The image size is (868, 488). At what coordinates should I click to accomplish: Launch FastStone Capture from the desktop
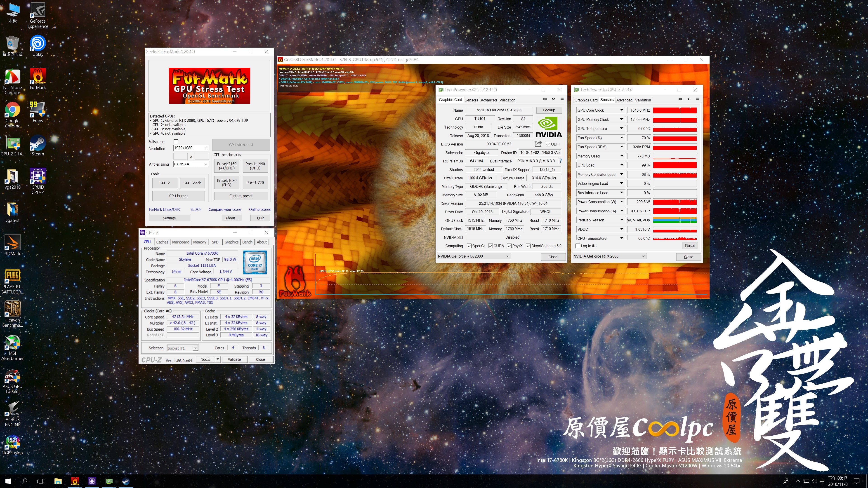coord(12,82)
